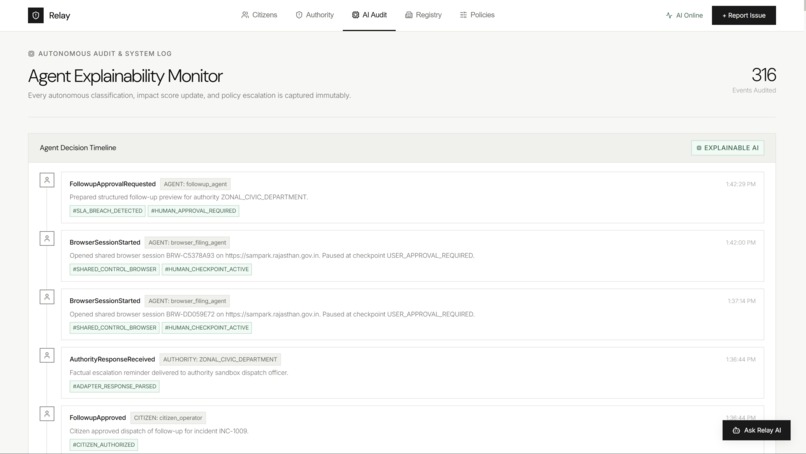
Task: Click the icon beside AUTONOMOUS AUDIT & SYSTEM LOG
Action: (x=31, y=53)
